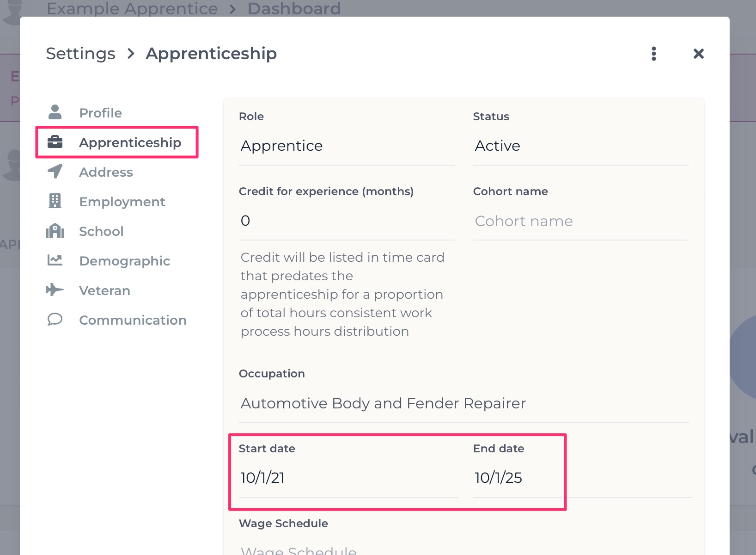Click the Apprenticeship briefcase icon
Image resolution: width=756 pixels, height=555 pixels.
point(55,142)
